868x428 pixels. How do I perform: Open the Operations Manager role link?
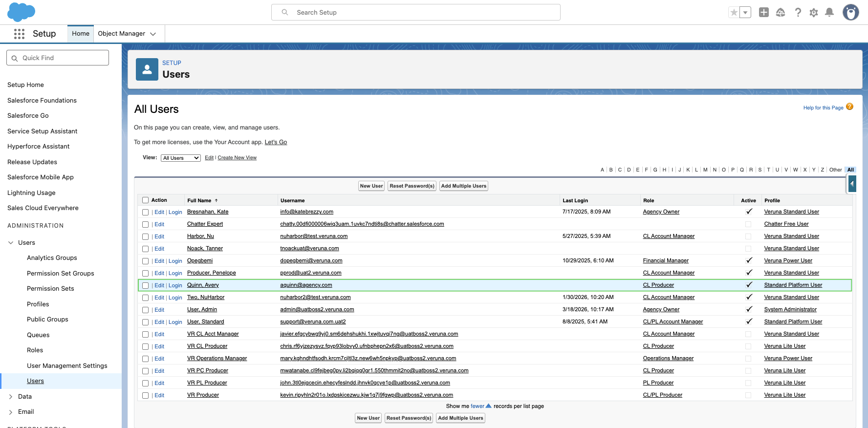point(668,358)
